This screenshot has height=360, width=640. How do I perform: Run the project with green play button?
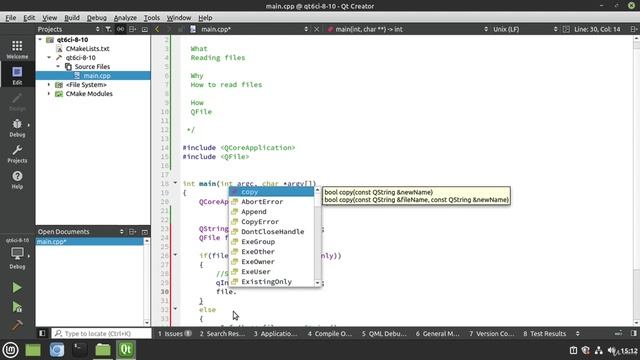point(17,288)
